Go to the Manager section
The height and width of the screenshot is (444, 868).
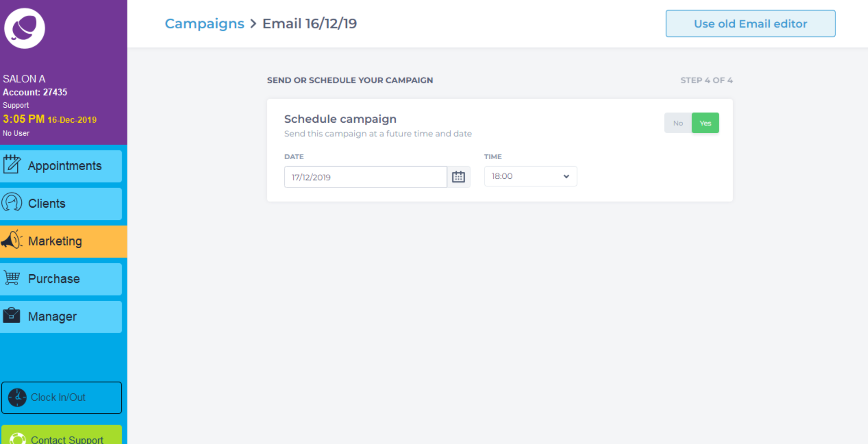(61, 317)
